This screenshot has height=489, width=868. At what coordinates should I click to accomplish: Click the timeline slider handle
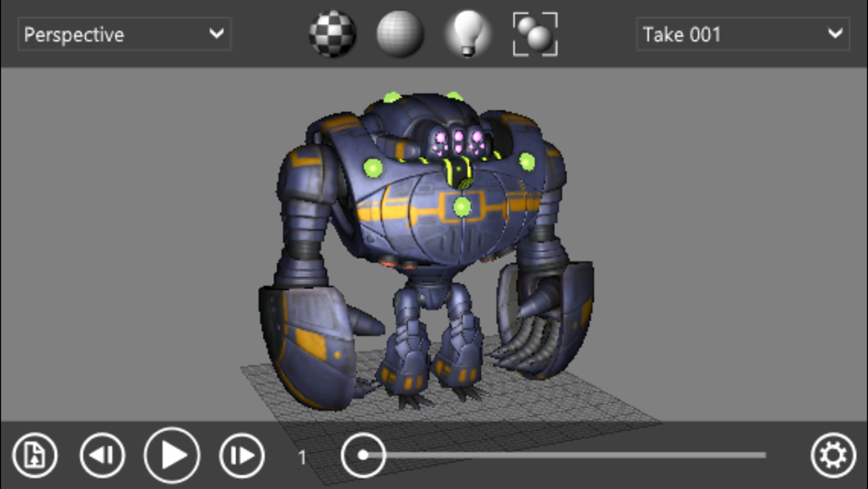click(363, 455)
